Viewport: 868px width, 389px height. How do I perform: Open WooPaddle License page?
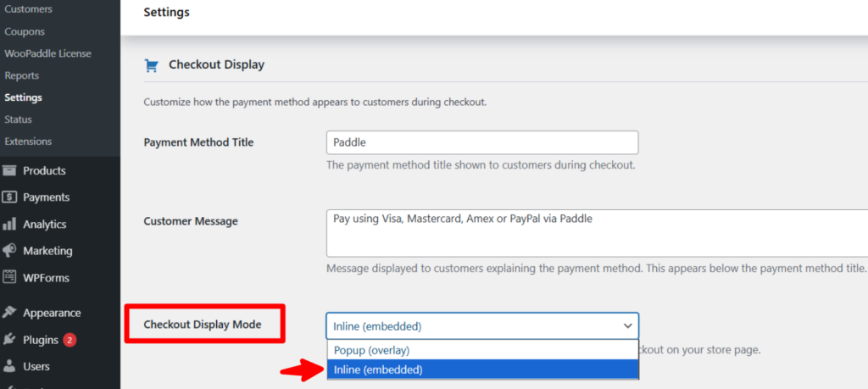pyautogui.click(x=47, y=53)
